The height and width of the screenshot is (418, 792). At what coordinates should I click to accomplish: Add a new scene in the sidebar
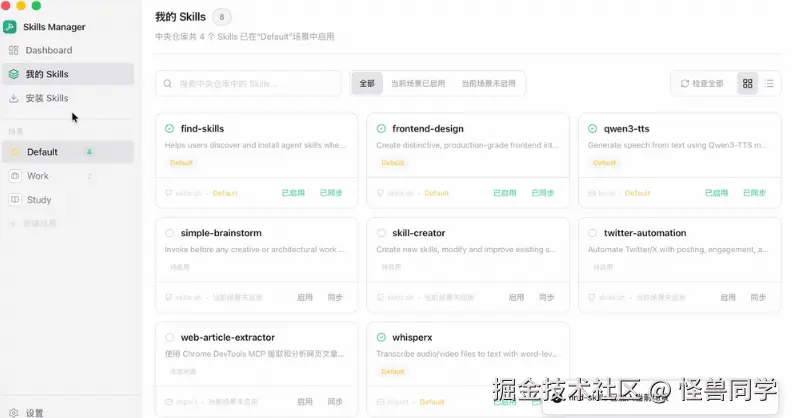tap(33, 223)
